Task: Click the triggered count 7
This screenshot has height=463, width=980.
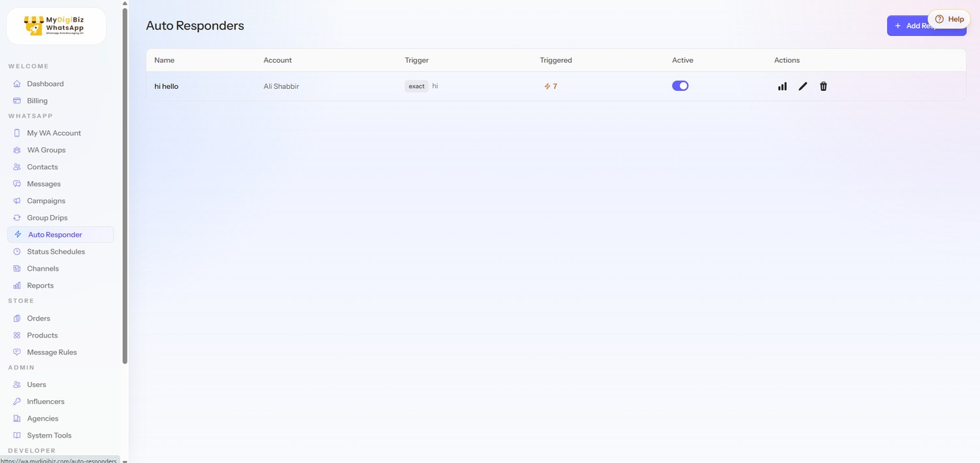Action: click(x=551, y=86)
